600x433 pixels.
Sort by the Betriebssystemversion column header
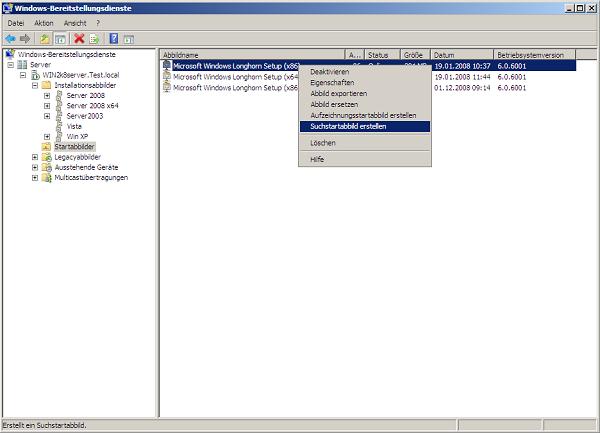tap(534, 55)
